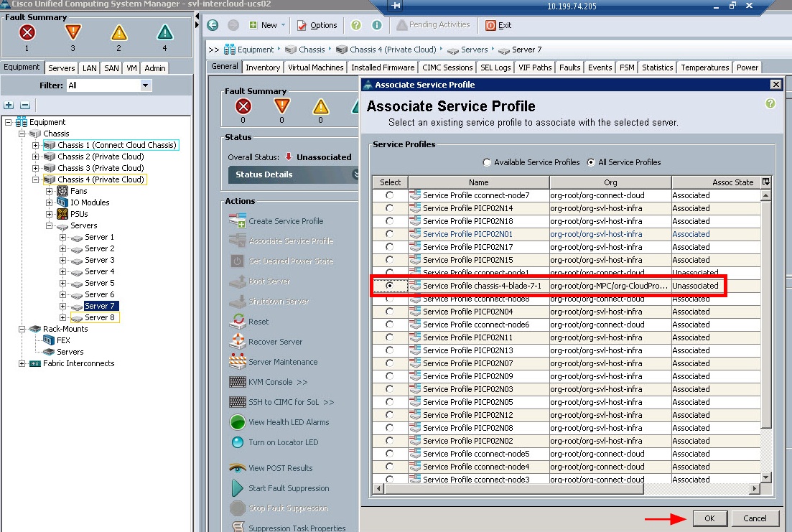Click the Fans icon in the tree

62,191
